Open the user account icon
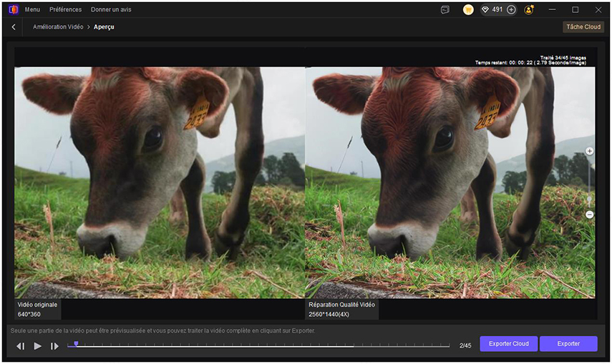The height and width of the screenshot is (364, 612). 529,10
